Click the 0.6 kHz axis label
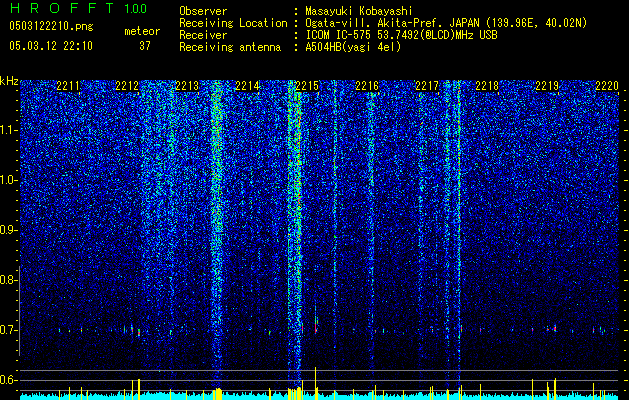 pos(9,380)
